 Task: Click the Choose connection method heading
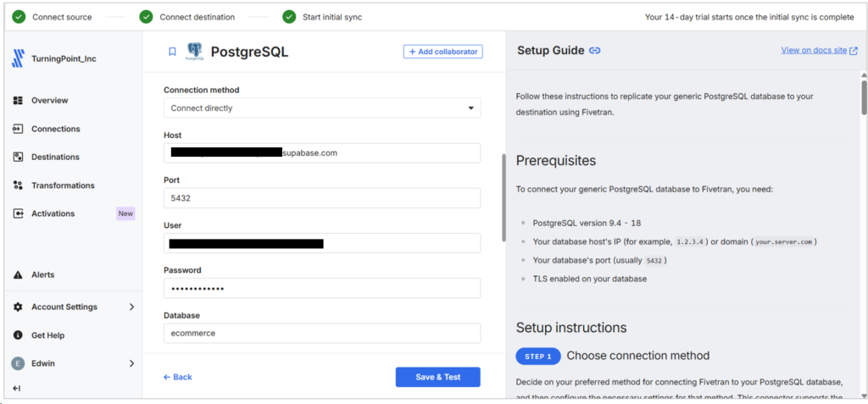[x=637, y=355]
